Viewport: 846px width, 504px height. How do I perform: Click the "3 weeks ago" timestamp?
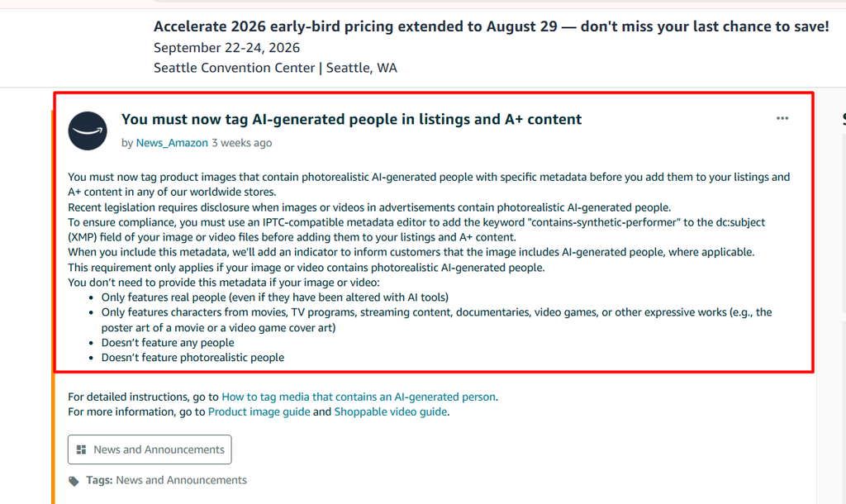tap(242, 143)
